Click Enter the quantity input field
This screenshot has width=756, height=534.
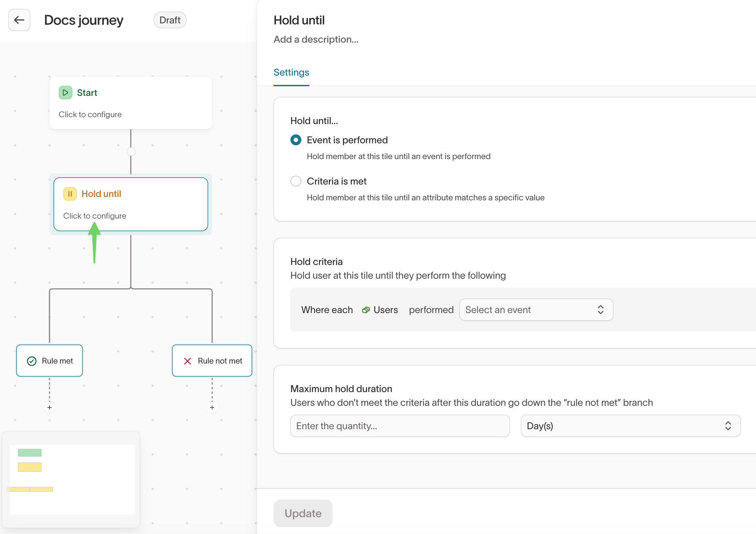point(400,426)
